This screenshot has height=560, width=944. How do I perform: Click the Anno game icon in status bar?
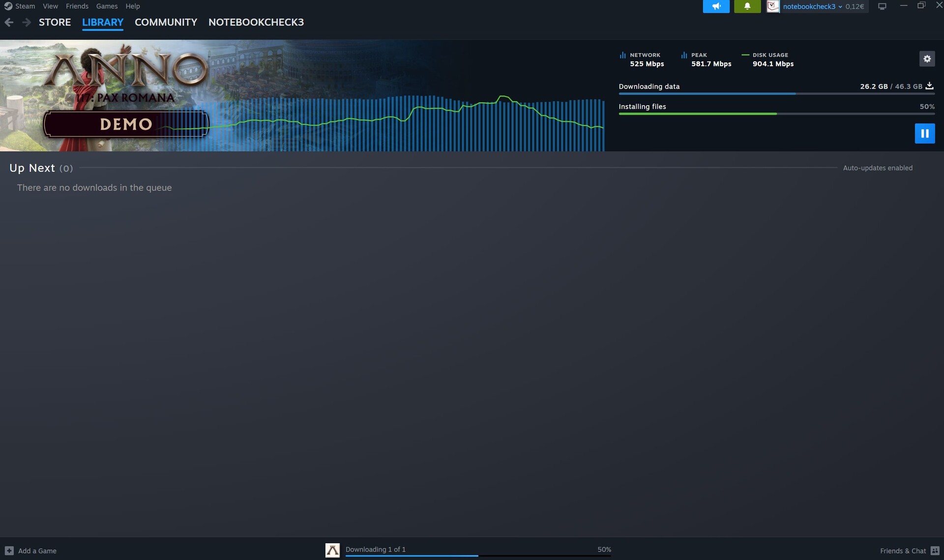[x=332, y=550]
